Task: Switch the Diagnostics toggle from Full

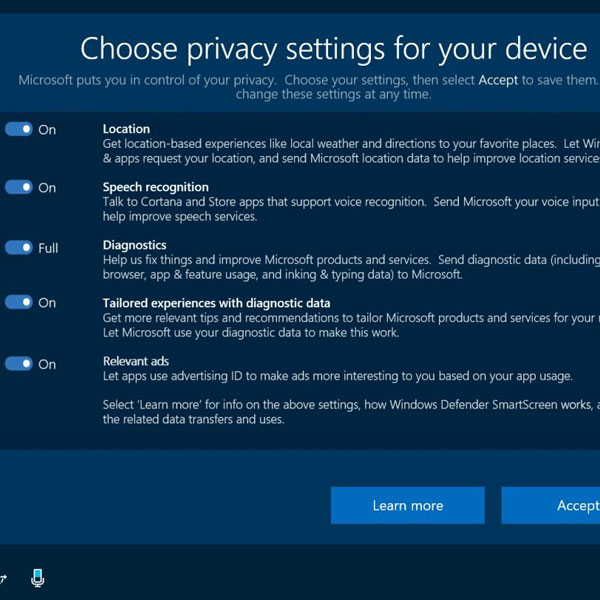Action: (19, 248)
